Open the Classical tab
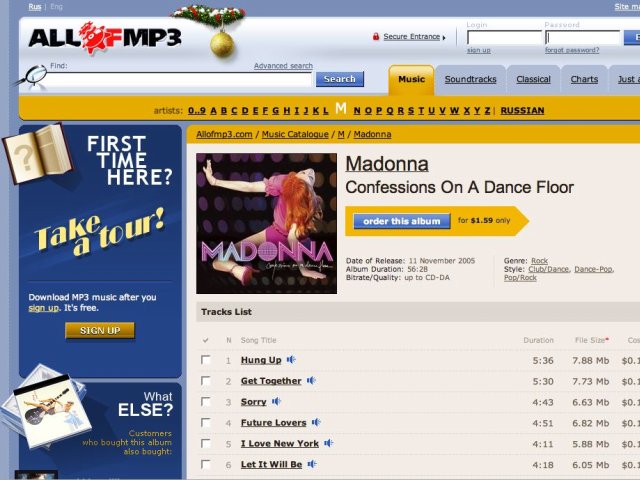The image size is (640, 480). point(533,80)
